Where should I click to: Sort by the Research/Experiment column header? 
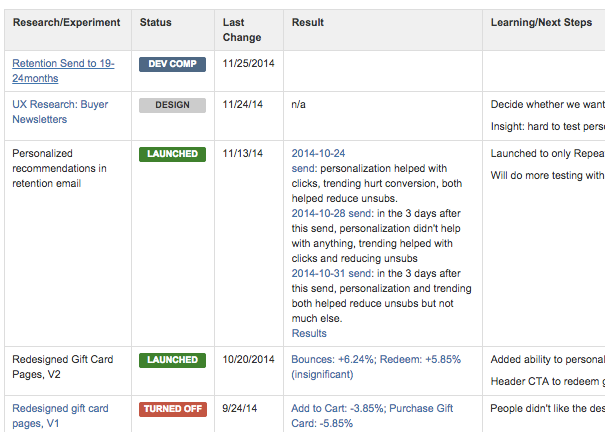click(x=66, y=22)
